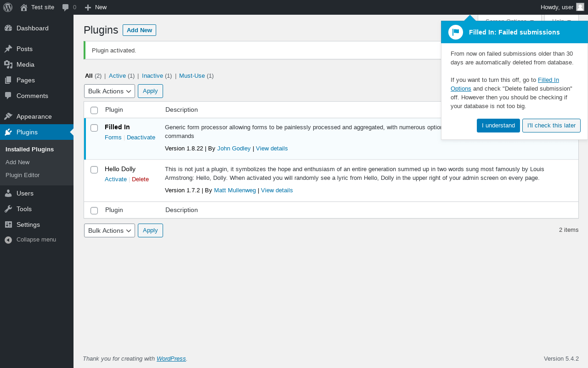The height and width of the screenshot is (368, 588).
Task: Open the top Bulk Actions dropdown
Action: (109, 91)
